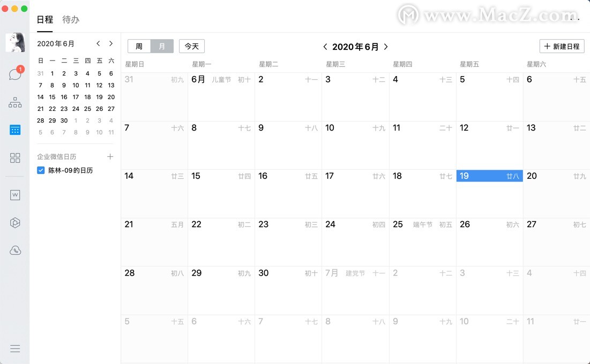
Task: Open the contacts organization icon
Action: (15, 102)
